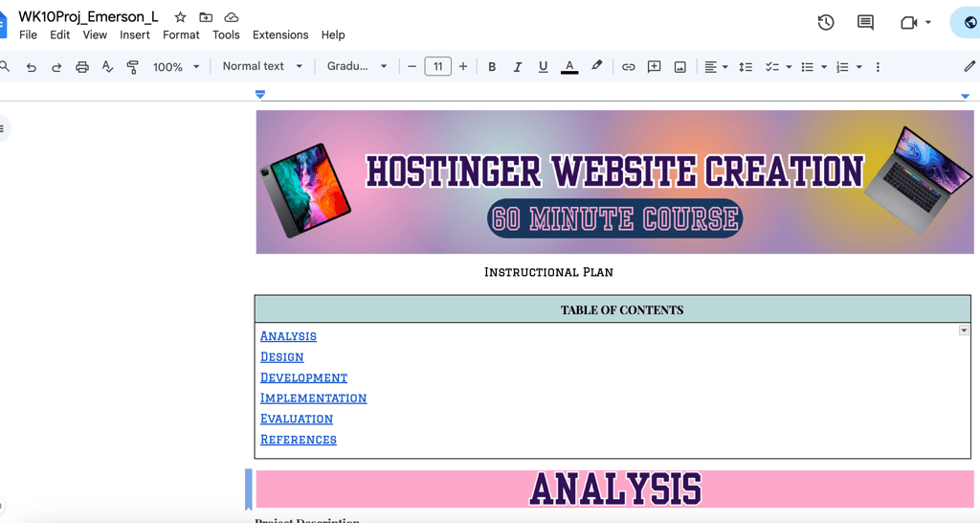This screenshot has width=980, height=523.
Task: Start a video call with camera icon
Action: click(x=909, y=23)
